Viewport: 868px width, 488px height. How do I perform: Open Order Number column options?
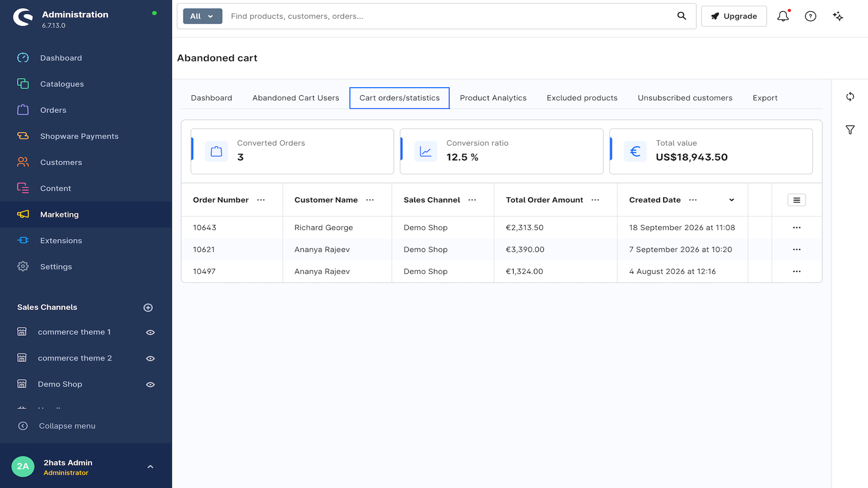(261, 200)
